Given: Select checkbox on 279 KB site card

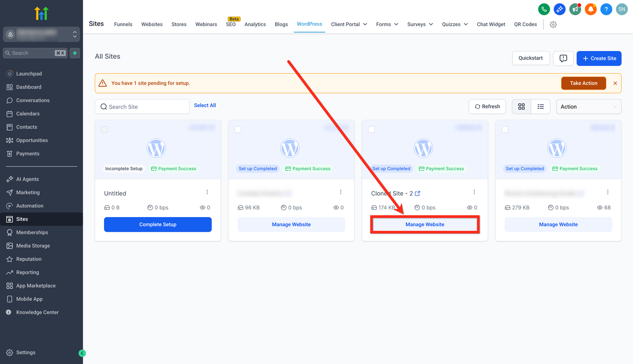Looking at the screenshot, I should tap(505, 130).
